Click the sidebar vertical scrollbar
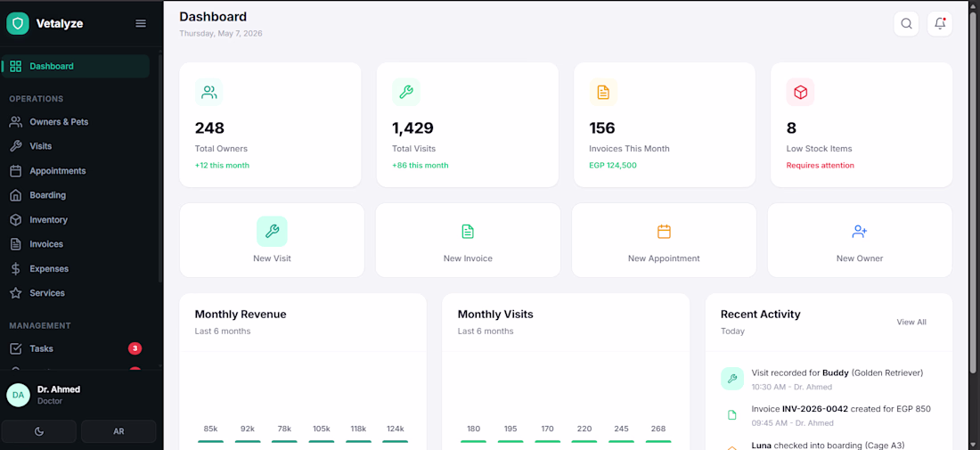This screenshot has width=980, height=450. pos(160,168)
